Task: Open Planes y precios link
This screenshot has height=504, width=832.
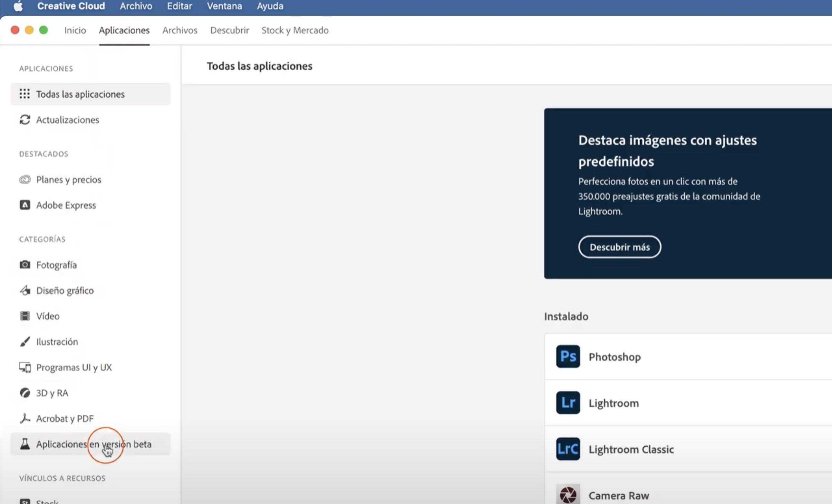Action: [69, 180]
